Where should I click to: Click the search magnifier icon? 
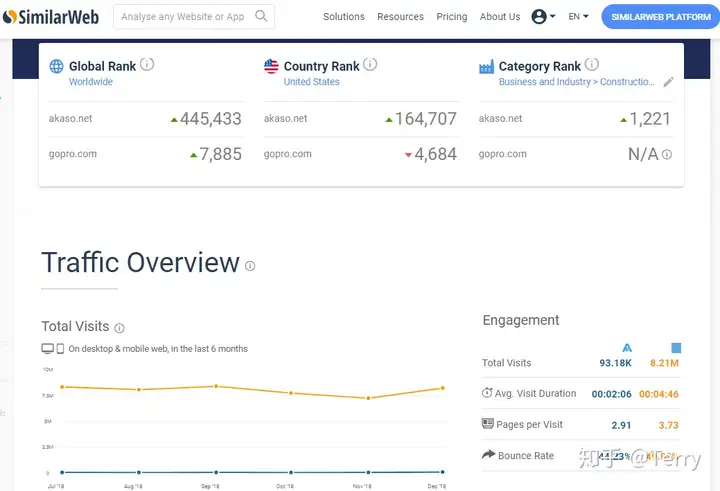261,16
